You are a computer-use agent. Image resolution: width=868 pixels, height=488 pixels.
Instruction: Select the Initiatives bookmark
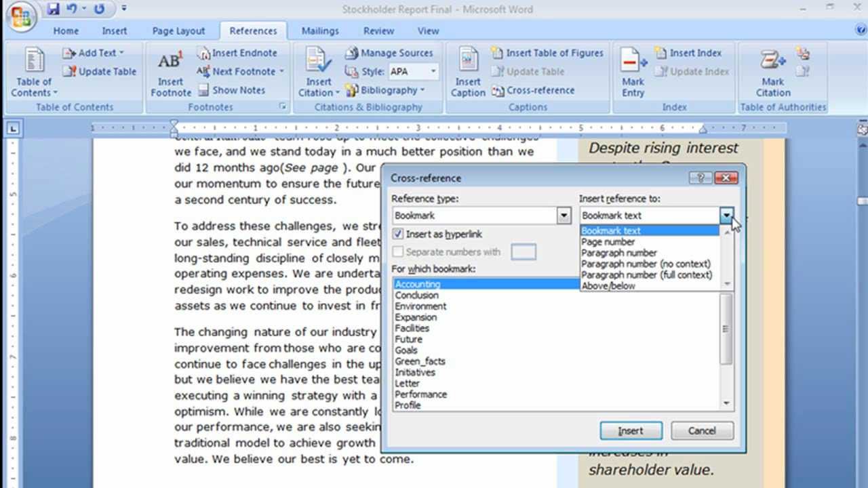(x=556, y=372)
